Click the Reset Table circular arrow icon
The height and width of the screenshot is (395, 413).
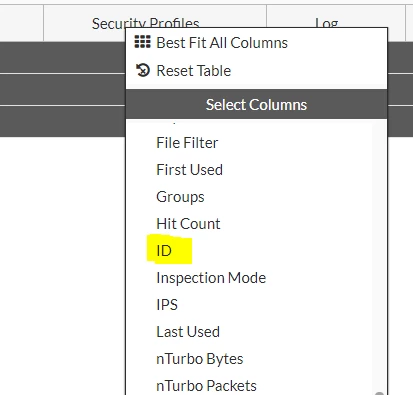coord(143,70)
